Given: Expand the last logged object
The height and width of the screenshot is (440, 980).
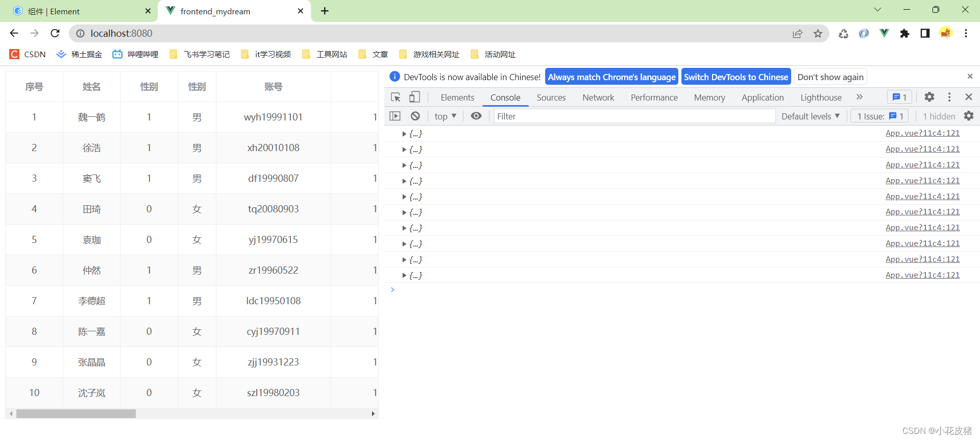Looking at the screenshot, I should click(404, 276).
